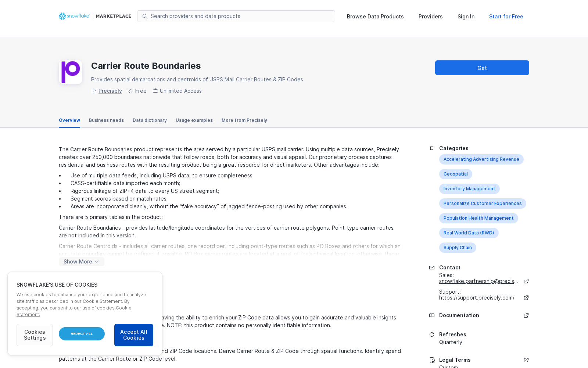Focus the search providers and data products field
The image size is (588, 368).
click(236, 16)
